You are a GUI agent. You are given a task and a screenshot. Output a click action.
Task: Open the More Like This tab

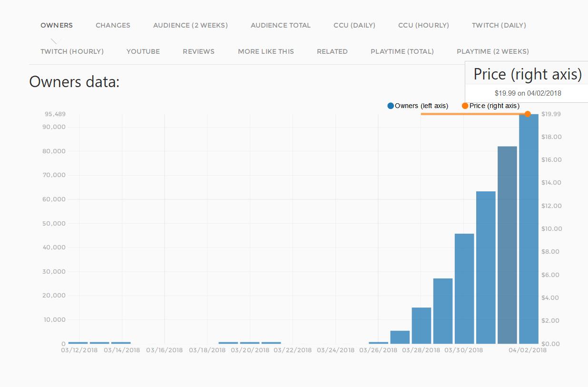[x=266, y=51]
